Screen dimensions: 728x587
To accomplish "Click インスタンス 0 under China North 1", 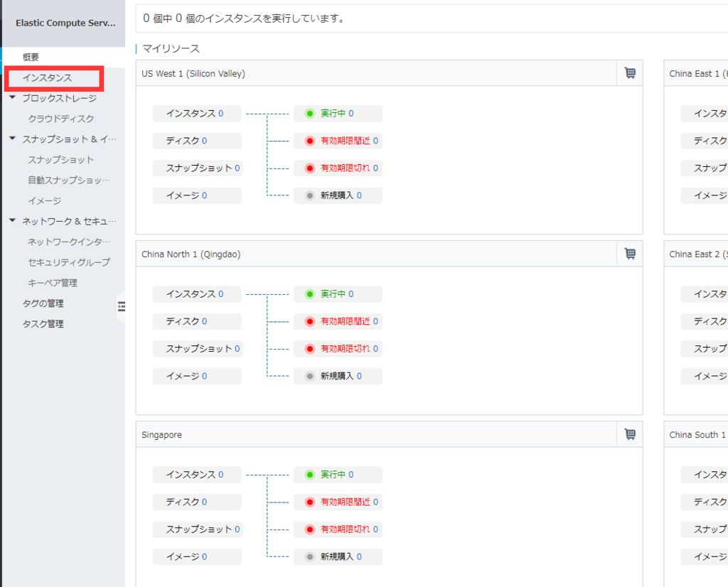I will [197, 293].
